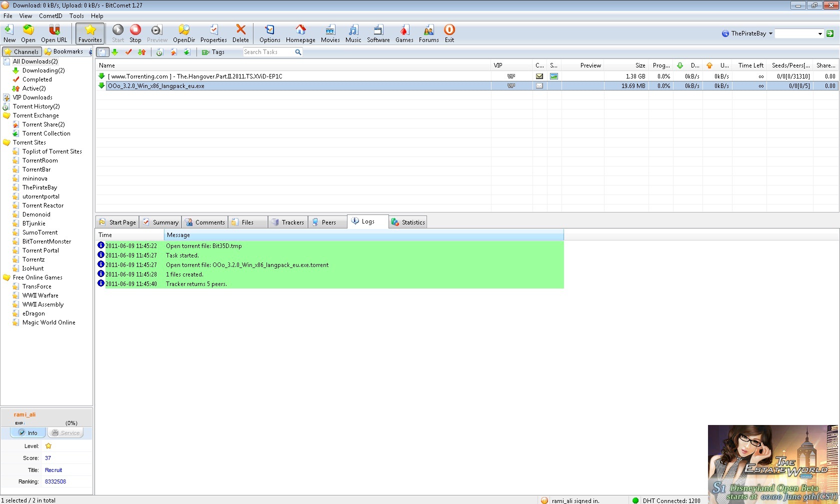Click the New torrent toolbar icon
Viewport: 840px width, 504px height.
[9, 33]
